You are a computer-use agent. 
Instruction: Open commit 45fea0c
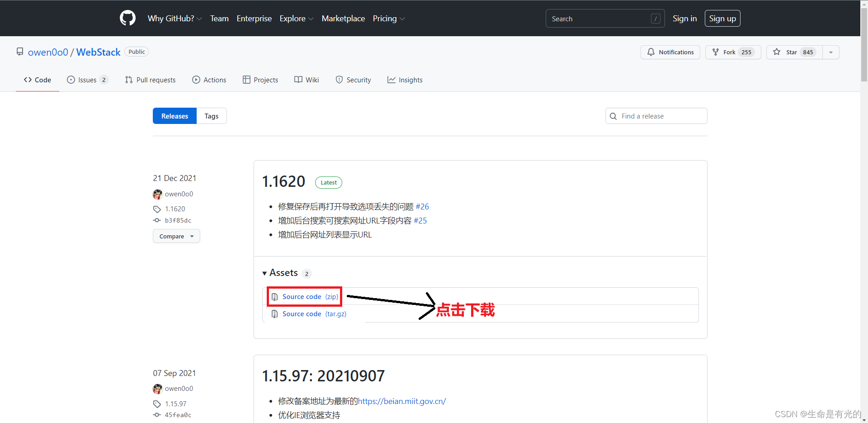178,415
